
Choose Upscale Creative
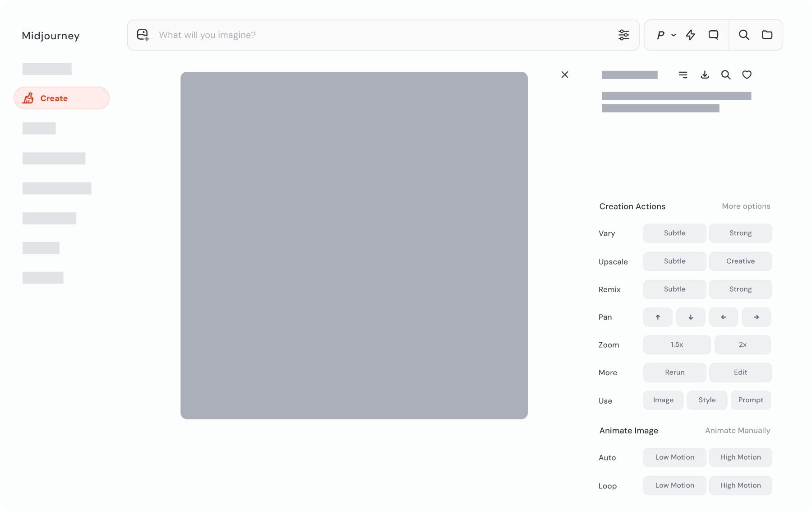click(x=740, y=261)
